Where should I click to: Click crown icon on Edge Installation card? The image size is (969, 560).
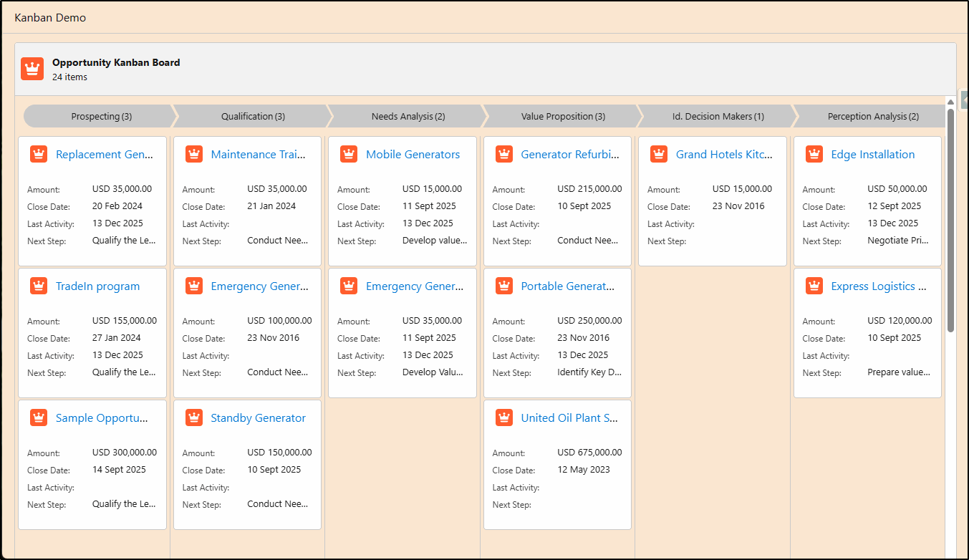click(814, 154)
